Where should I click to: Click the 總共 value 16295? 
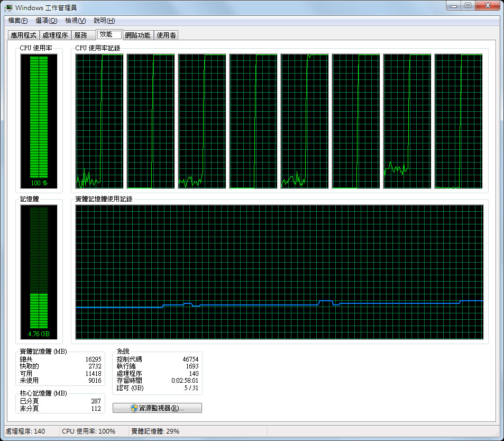click(93, 359)
